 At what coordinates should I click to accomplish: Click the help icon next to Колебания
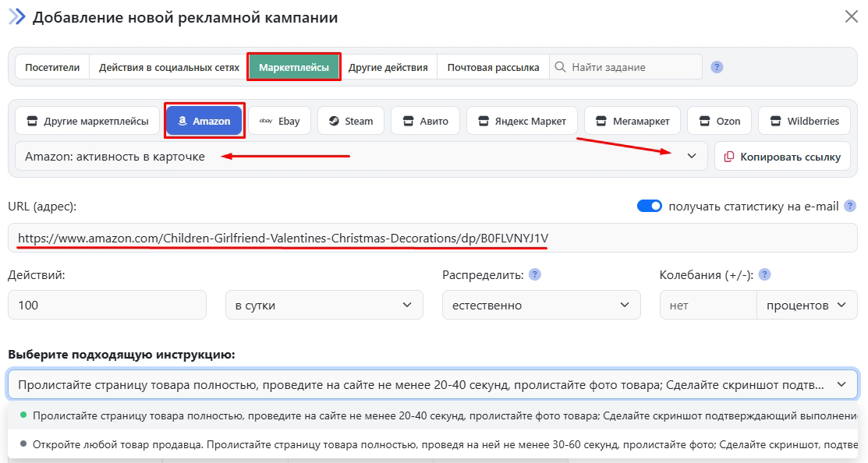coord(765,274)
